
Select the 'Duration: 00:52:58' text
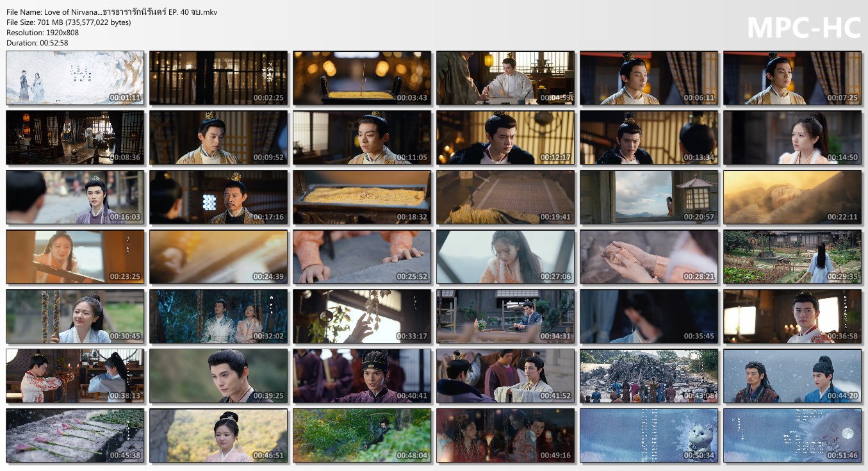pos(37,43)
